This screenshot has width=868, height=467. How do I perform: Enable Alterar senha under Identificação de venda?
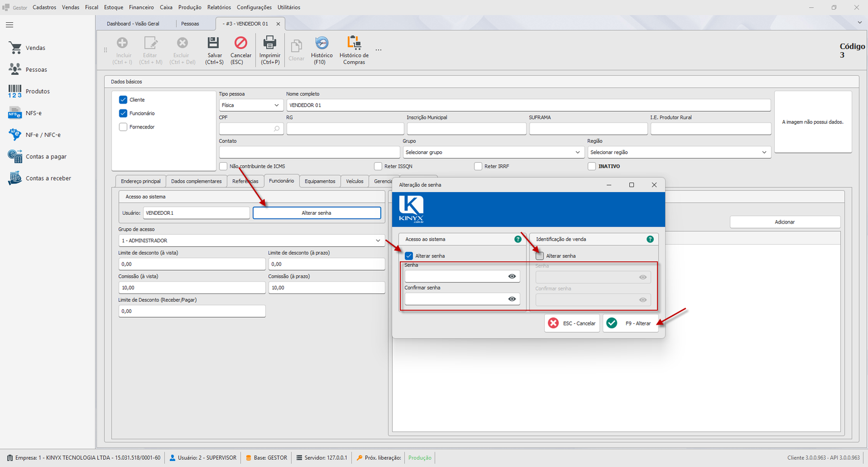[x=540, y=256]
